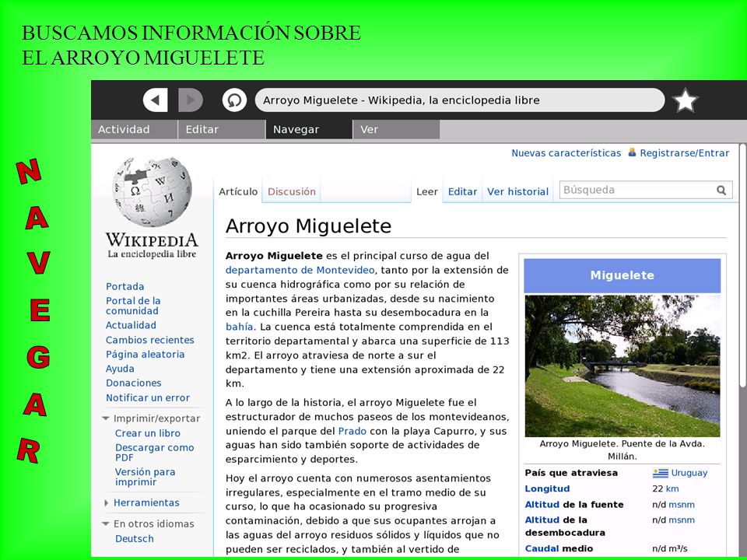Click the address bar showing Arroyo Miguelete
The image size is (747, 560).
(x=460, y=100)
